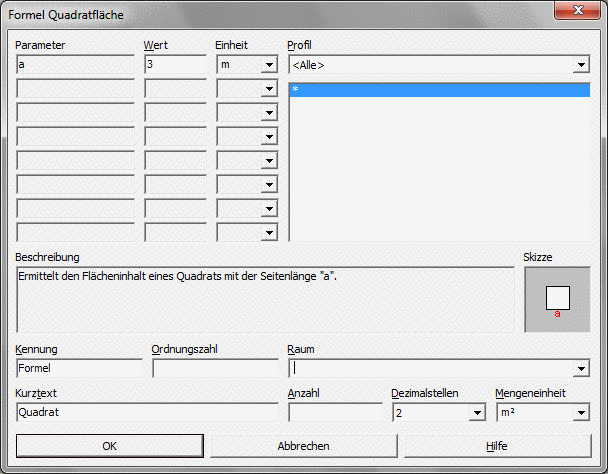
Task: Open help via the Hilfe button
Action: coord(498,446)
